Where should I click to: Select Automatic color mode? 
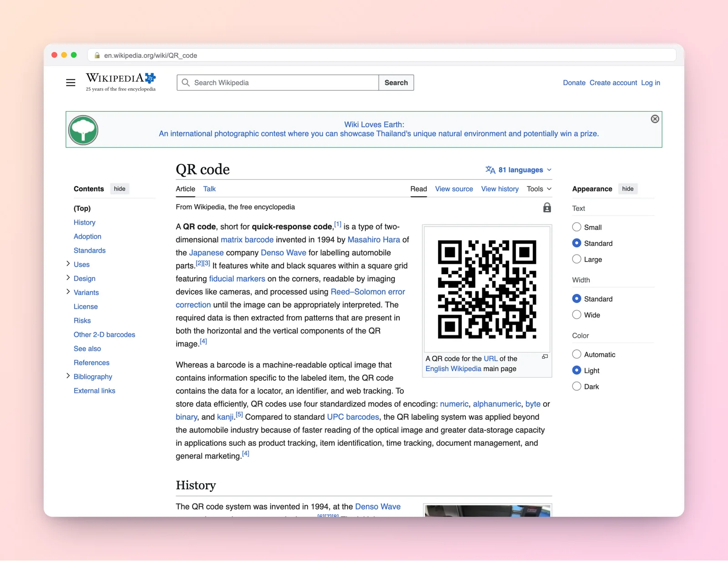point(576,354)
